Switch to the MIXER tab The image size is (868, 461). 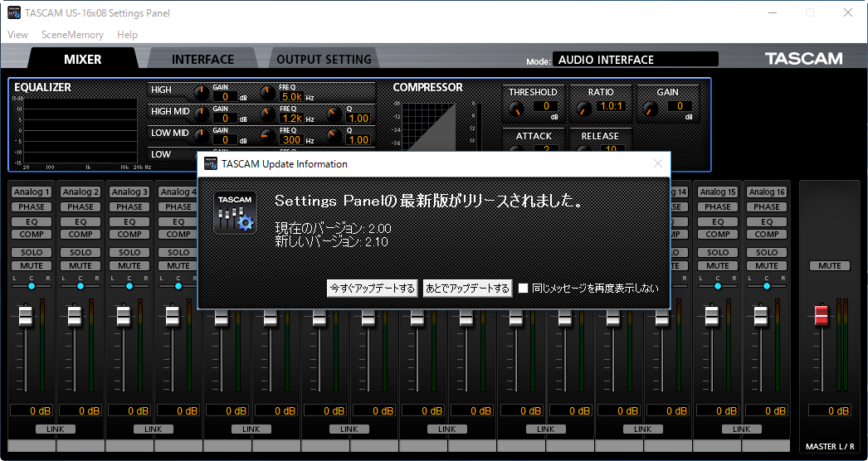coord(82,59)
